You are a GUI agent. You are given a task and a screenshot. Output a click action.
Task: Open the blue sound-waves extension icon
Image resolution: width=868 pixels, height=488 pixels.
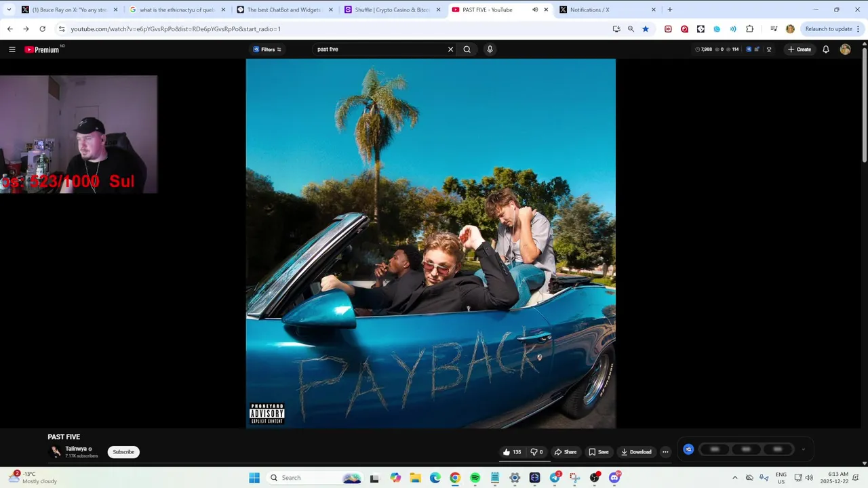coord(733,29)
